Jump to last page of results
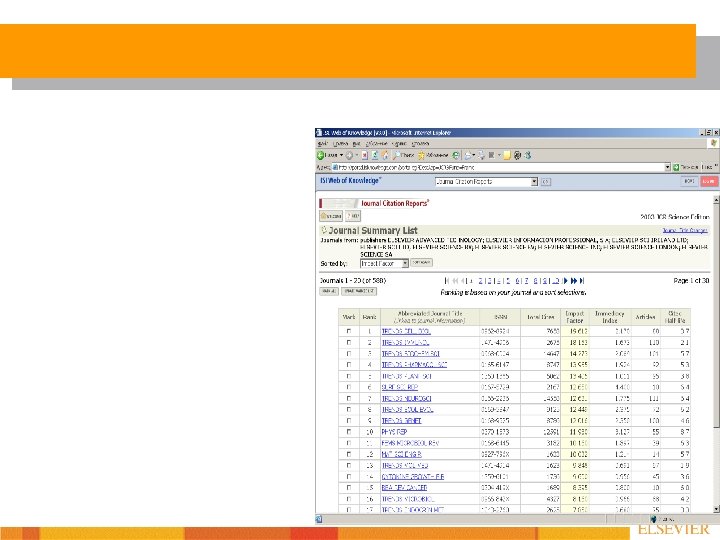720x540 pixels. point(582,281)
